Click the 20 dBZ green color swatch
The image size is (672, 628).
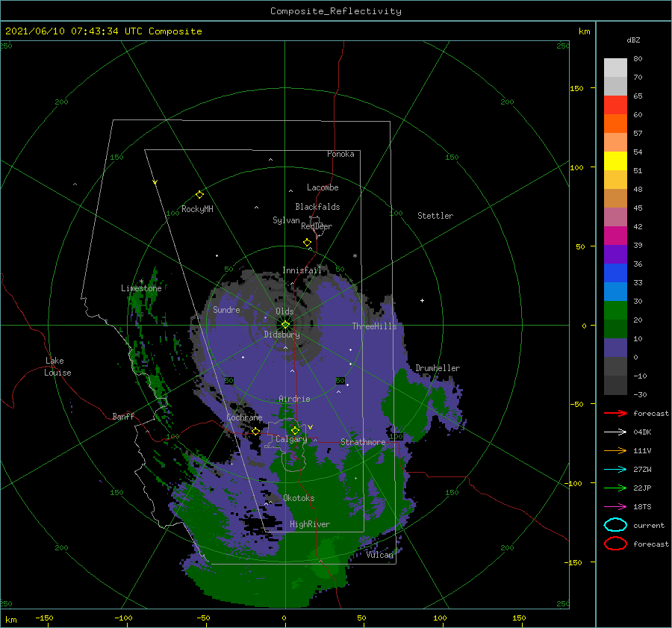(615, 310)
